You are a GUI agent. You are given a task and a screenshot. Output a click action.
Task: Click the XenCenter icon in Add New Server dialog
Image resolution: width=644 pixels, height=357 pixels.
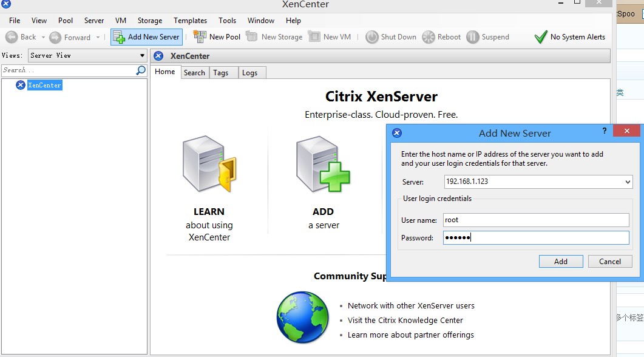point(397,133)
